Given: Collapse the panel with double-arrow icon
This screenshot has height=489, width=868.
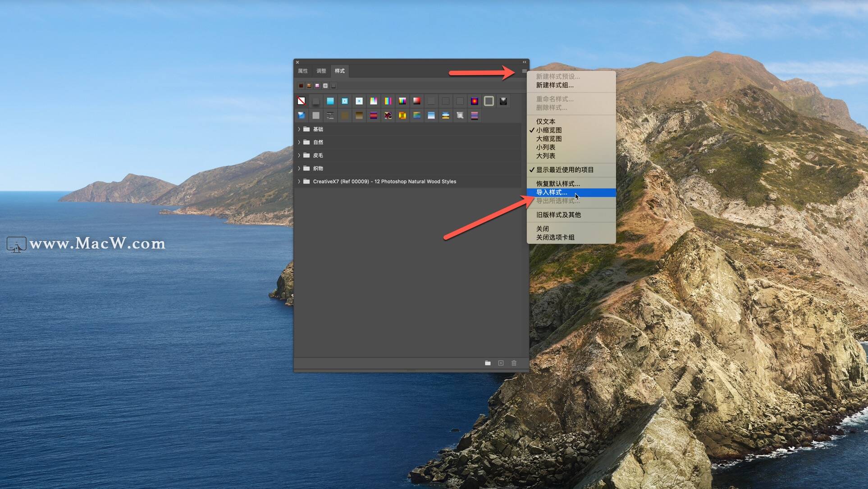Looking at the screenshot, I should point(524,62).
